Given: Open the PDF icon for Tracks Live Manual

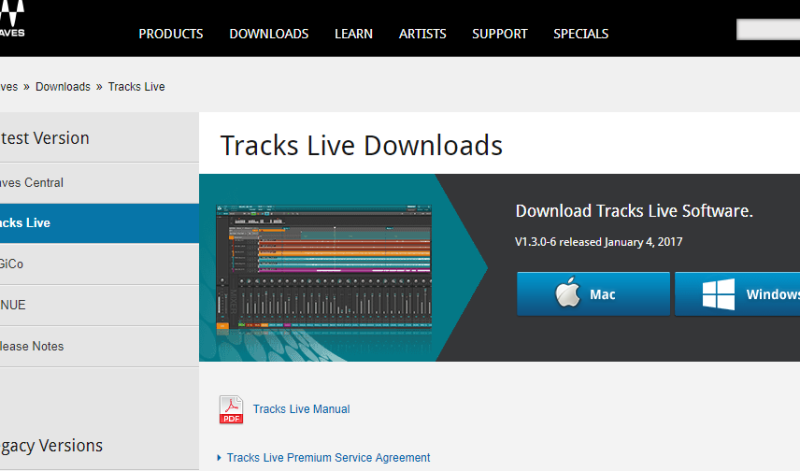Looking at the screenshot, I should 231,410.
